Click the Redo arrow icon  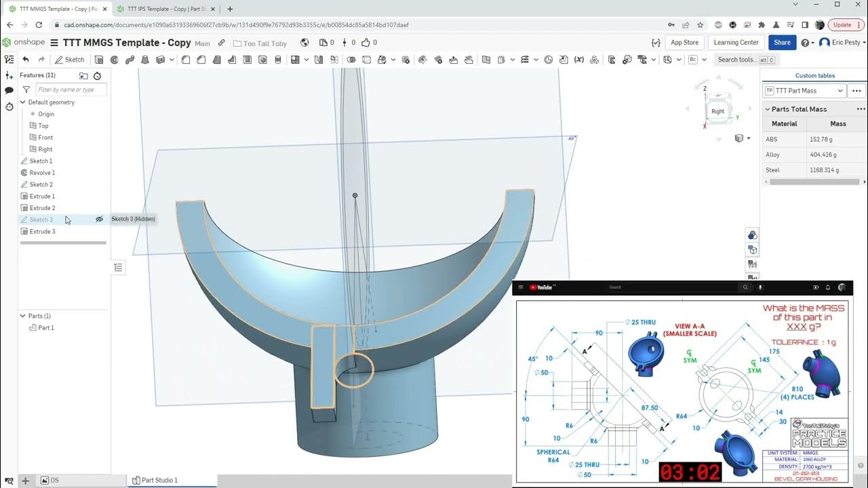click(x=41, y=60)
